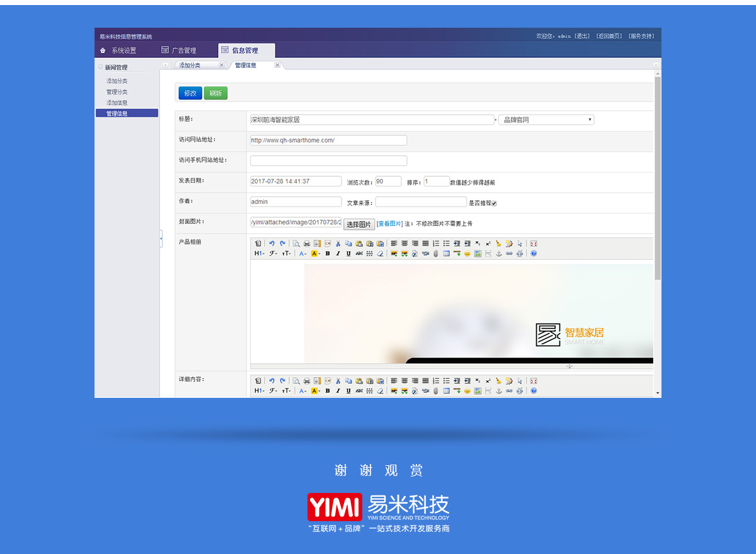Apply strikethrough in 产品相册 editor

coord(359,254)
